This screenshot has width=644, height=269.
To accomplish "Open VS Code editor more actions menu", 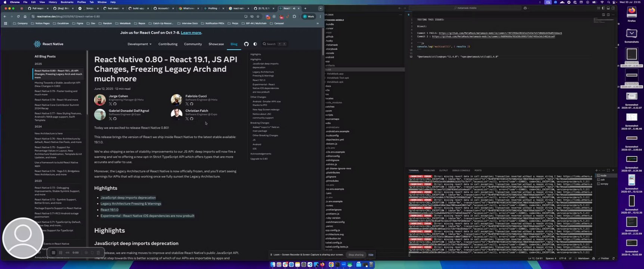I will [x=613, y=15].
